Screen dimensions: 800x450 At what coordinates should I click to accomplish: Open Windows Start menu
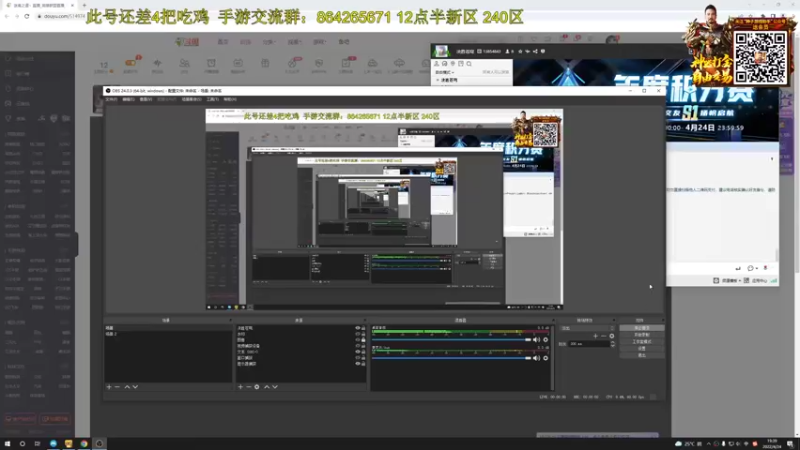(x=7, y=444)
